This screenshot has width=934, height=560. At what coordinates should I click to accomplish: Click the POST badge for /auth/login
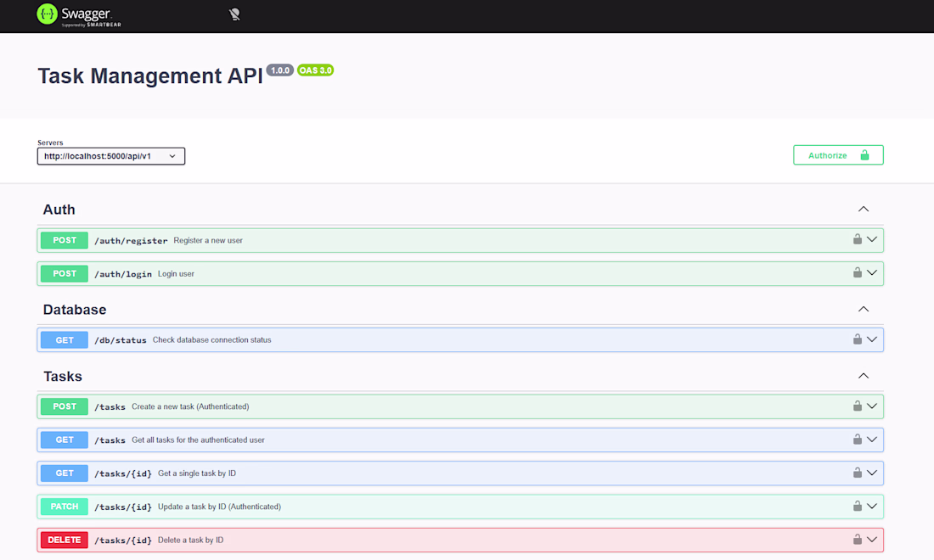click(65, 274)
